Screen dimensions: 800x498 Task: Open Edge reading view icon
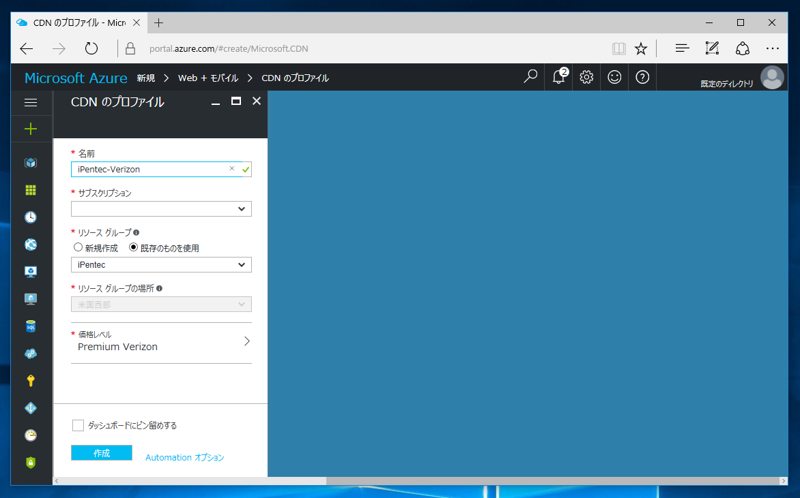click(x=619, y=49)
